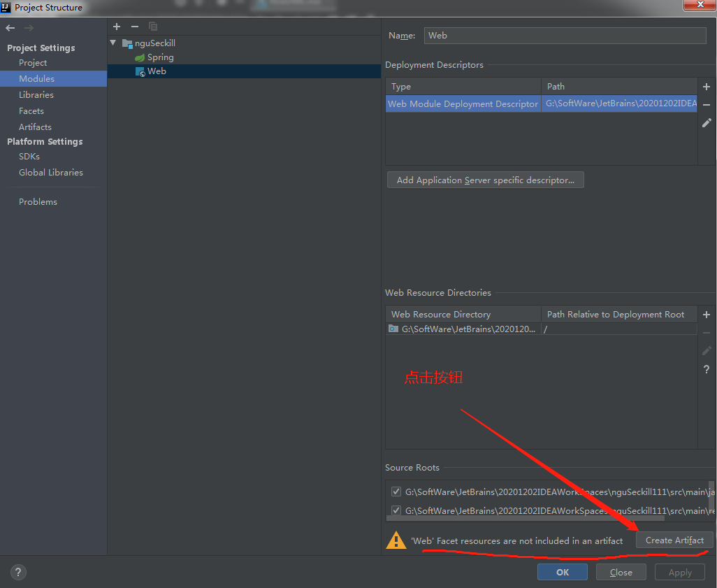Add a new module with plus icon
The width and height of the screenshot is (717, 588).
117,27
